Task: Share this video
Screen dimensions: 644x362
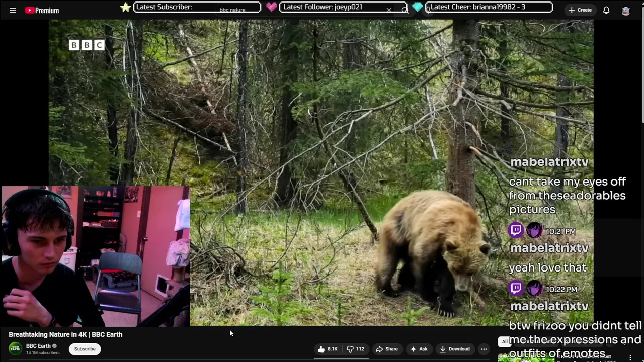Action: 387,349
